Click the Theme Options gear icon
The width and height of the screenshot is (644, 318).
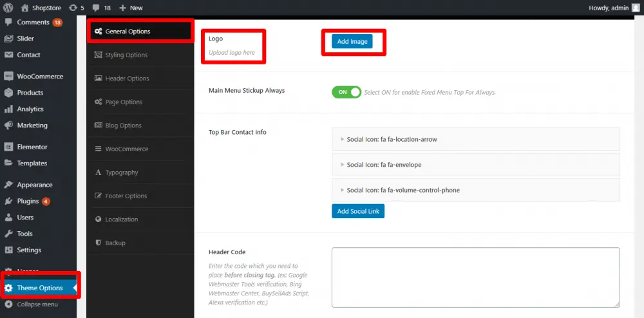click(8, 288)
